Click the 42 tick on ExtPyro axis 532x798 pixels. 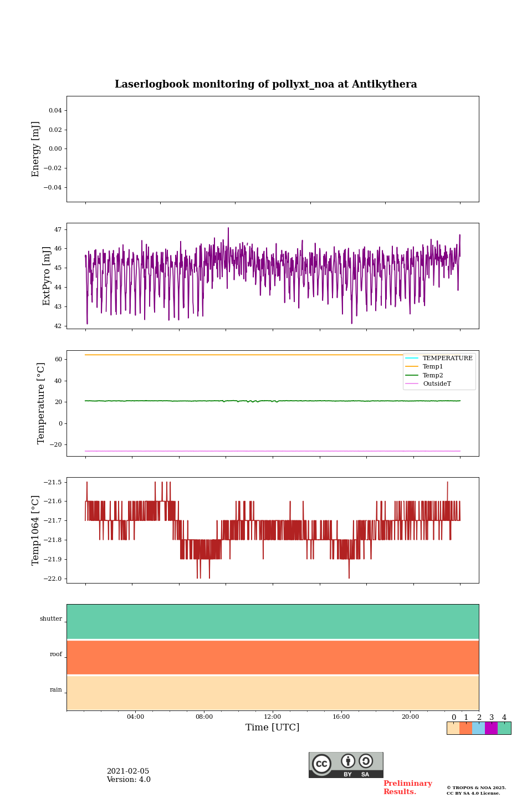[x=58, y=326]
